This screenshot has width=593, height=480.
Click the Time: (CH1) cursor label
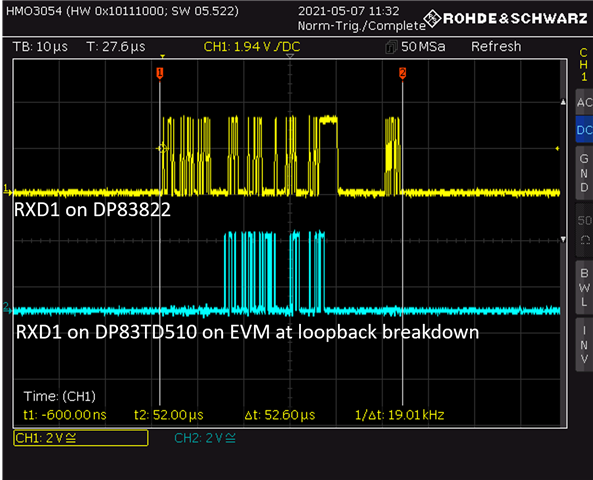59,396
